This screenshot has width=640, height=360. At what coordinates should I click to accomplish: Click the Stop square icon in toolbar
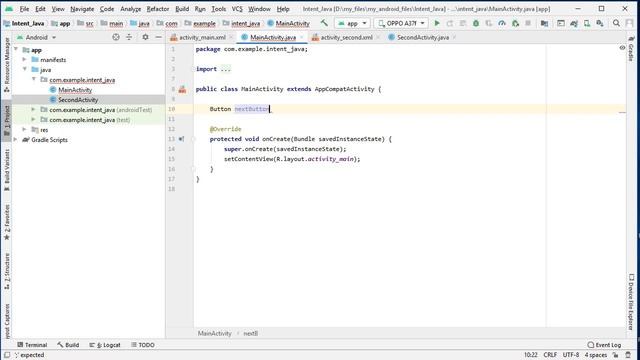tap(528, 23)
